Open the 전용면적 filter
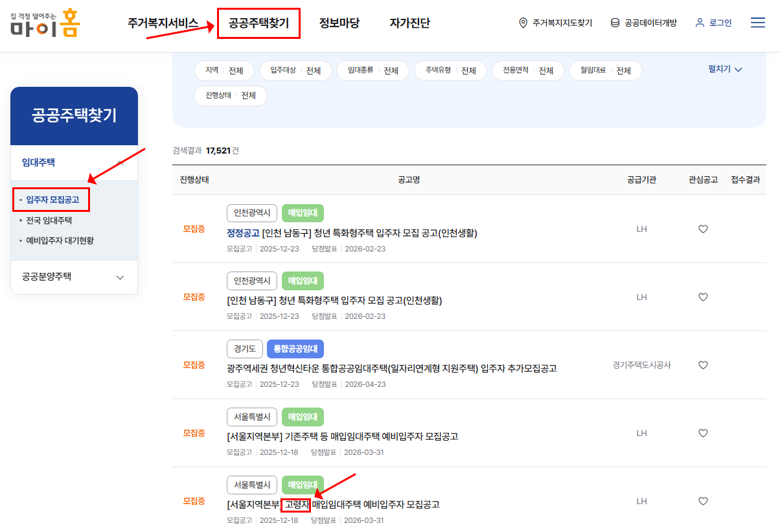780x532 pixels. [528, 71]
